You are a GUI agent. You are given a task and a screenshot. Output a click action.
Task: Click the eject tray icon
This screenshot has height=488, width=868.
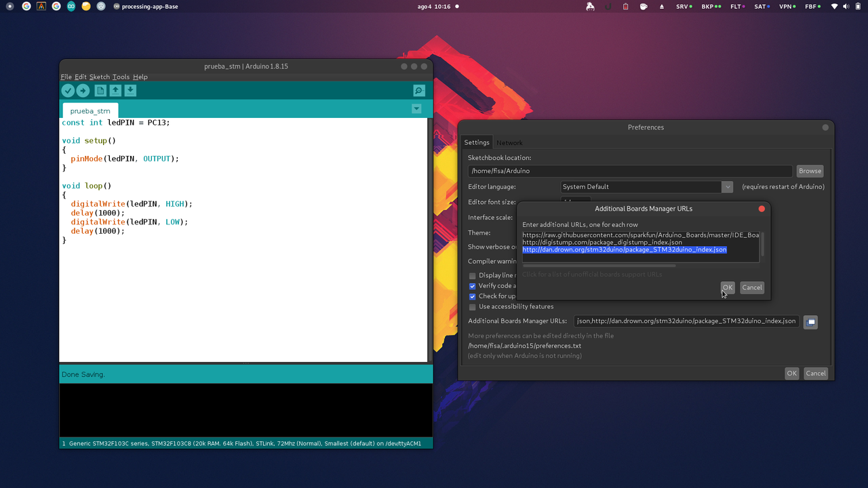[662, 6]
